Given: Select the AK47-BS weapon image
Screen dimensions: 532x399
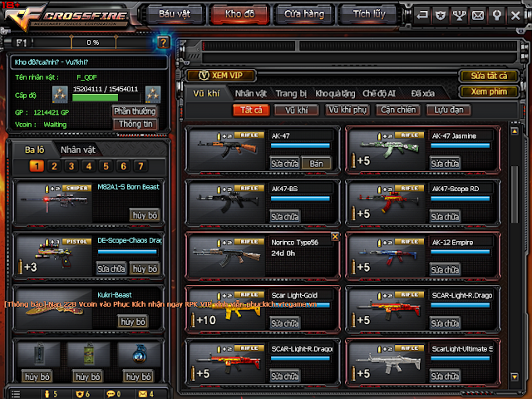Looking at the screenshot, I should [227, 203].
